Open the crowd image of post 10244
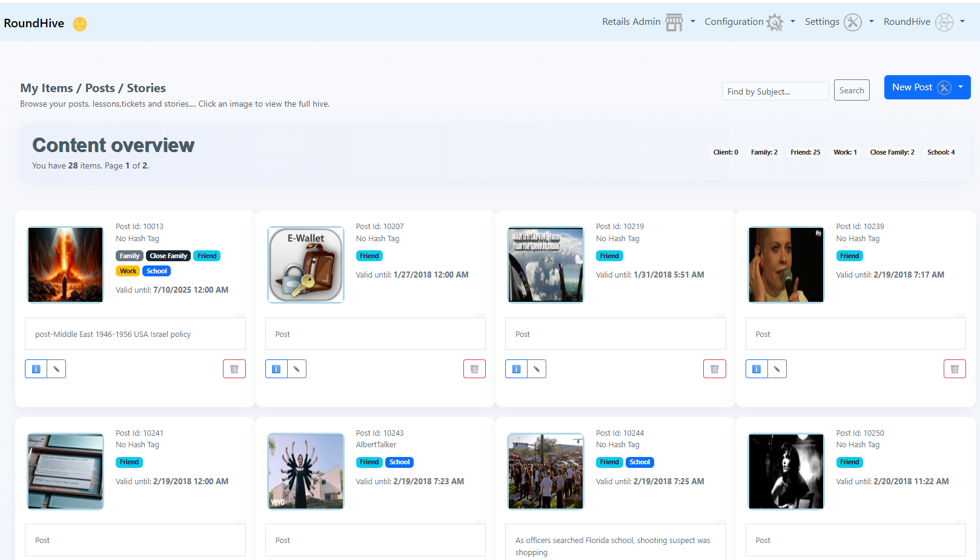980x560 pixels. (546, 471)
